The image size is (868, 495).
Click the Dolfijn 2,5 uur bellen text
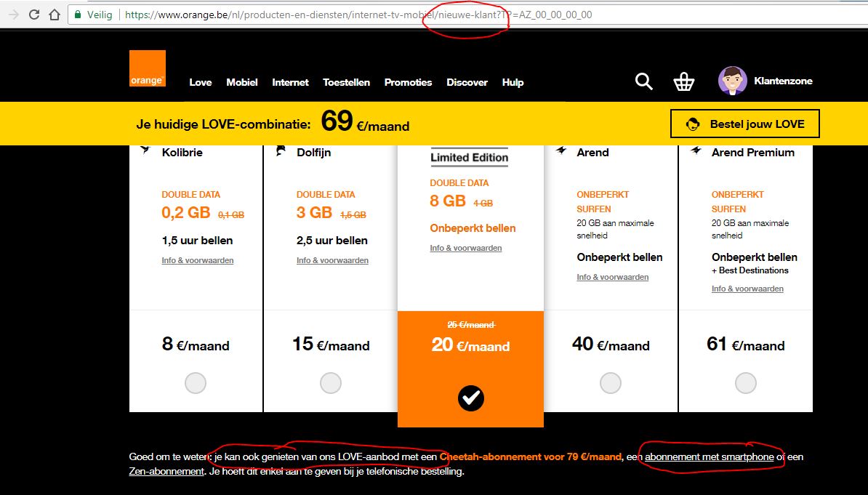(332, 241)
